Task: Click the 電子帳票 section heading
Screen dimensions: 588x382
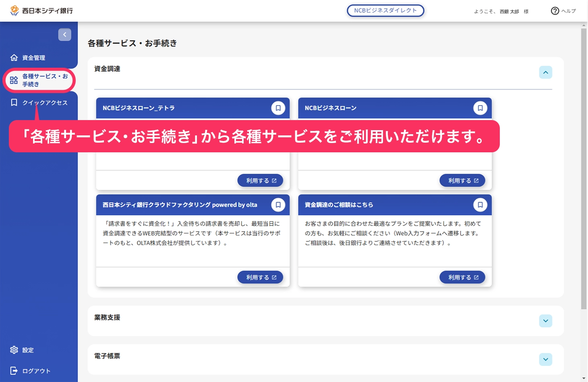Action: [107, 356]
